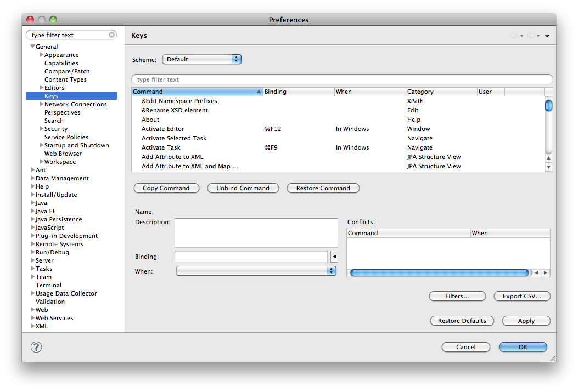
Task: Click the help question mark icon
Action: [36, 346]
